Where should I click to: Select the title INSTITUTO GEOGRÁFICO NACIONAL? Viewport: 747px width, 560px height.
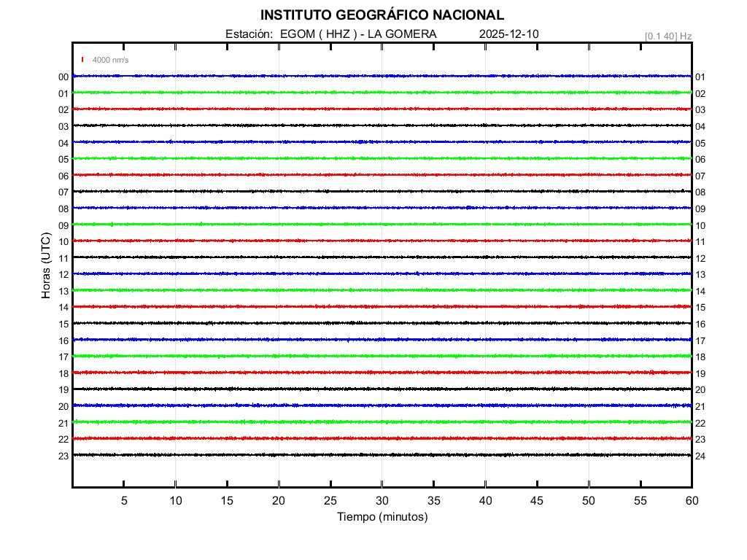[x=382, y=15]
